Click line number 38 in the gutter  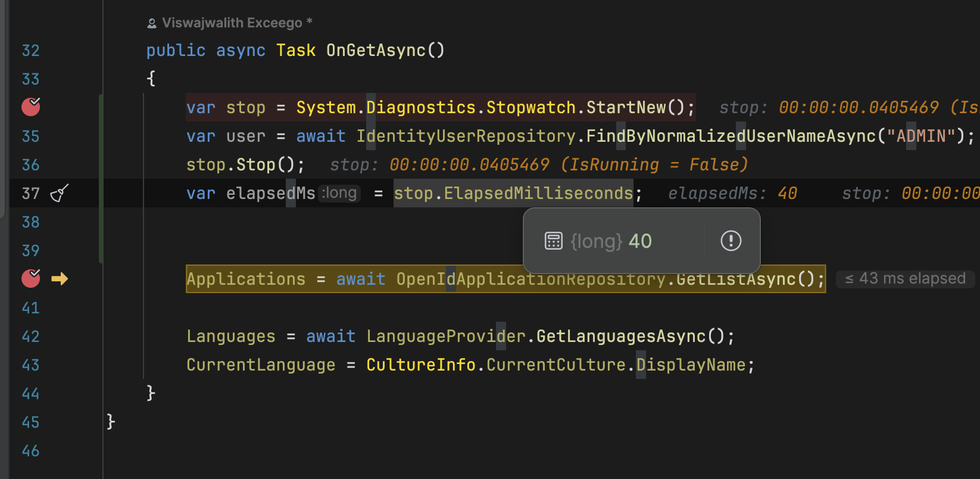coord(30,222)
